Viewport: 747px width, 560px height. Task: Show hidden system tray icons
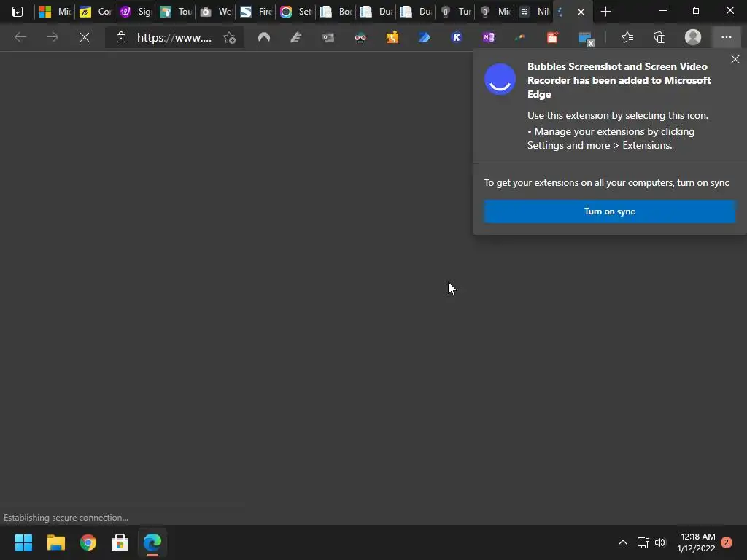point(623,542)
